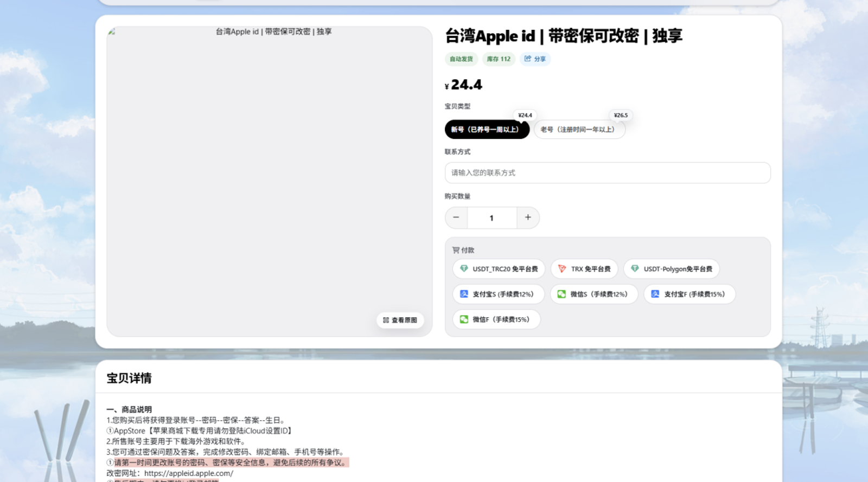Click the share arrow icon beside 分享
This screenshot has width=868, height=482.
pos(528,59)
